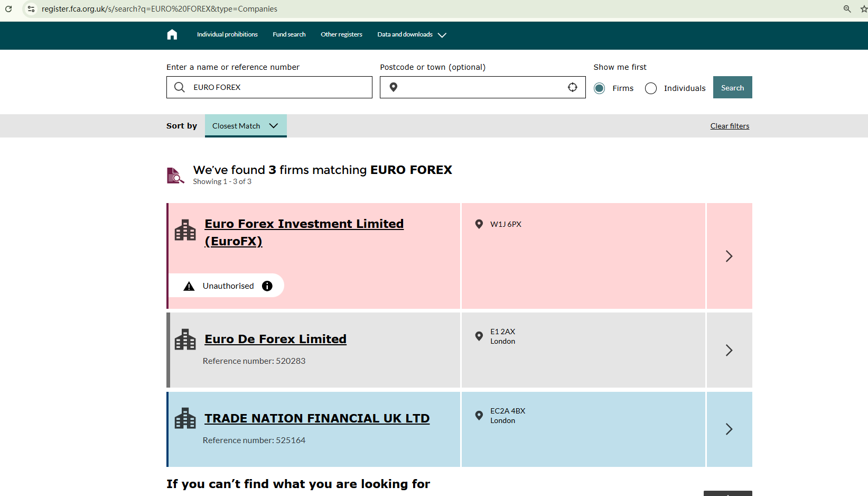Bookmark this page with star icon
868x496 pixels.
863,9
